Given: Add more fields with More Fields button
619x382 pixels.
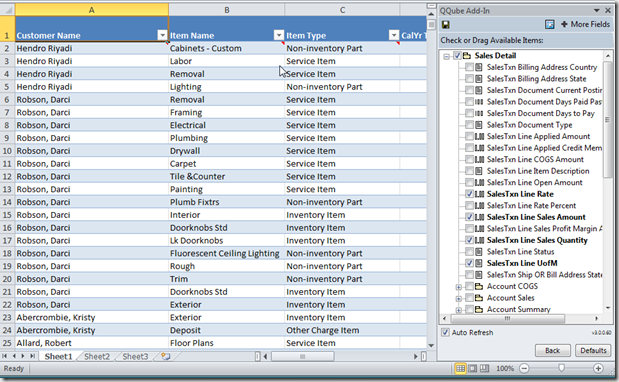Looking at the screenshot, I should 585,24.
